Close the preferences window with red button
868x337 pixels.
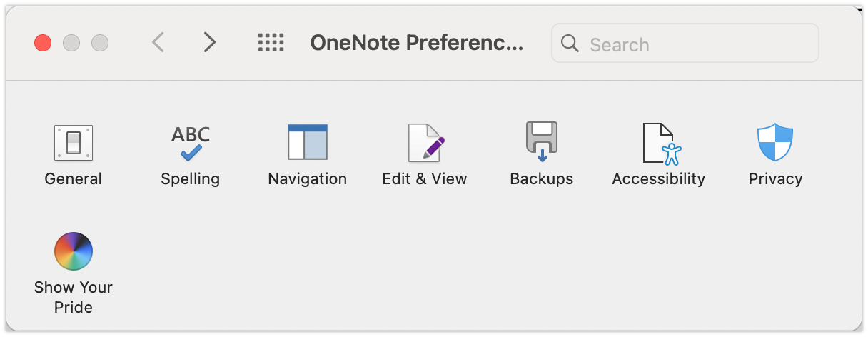click(43, 43)
